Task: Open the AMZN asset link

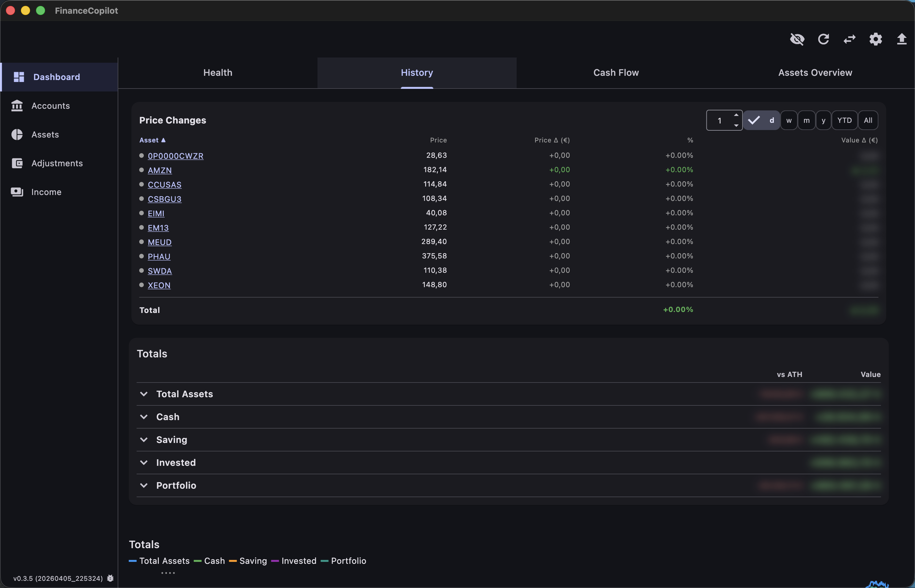Action: point(159,170)
